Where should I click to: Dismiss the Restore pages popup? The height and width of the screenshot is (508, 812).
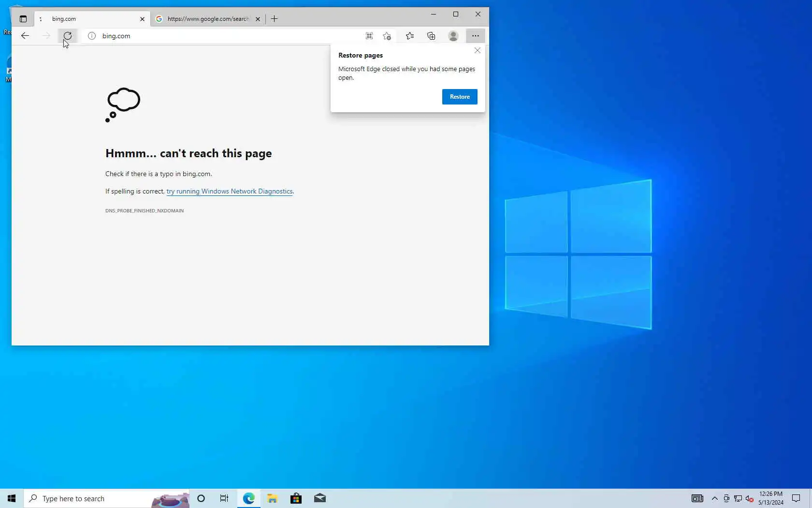click(x=478, y=50)
